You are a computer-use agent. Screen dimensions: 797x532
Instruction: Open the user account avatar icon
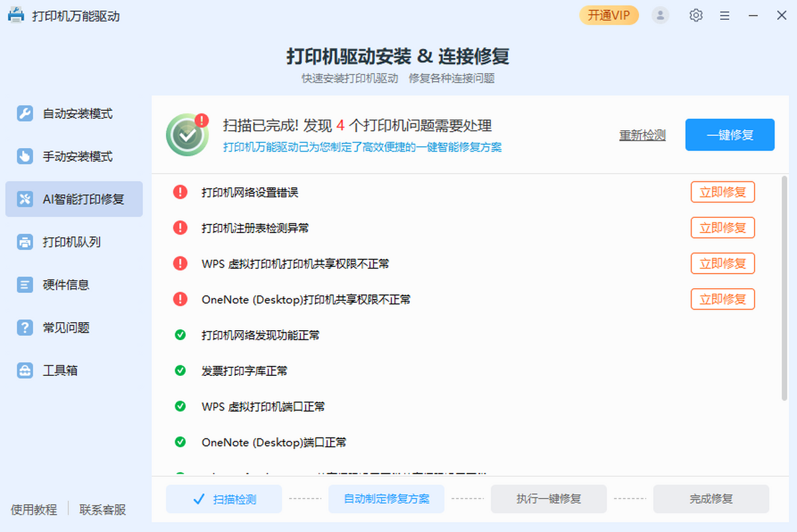click(x=660, y=15)
